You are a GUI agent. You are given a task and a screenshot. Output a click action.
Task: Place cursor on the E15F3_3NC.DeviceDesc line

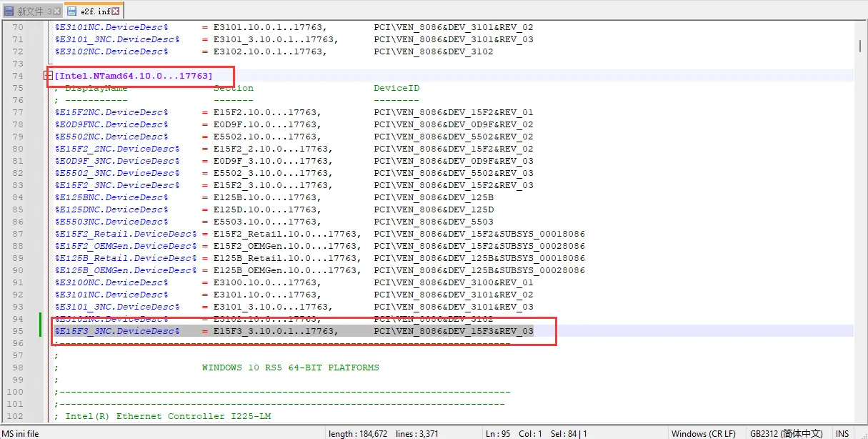click(117, 331)
